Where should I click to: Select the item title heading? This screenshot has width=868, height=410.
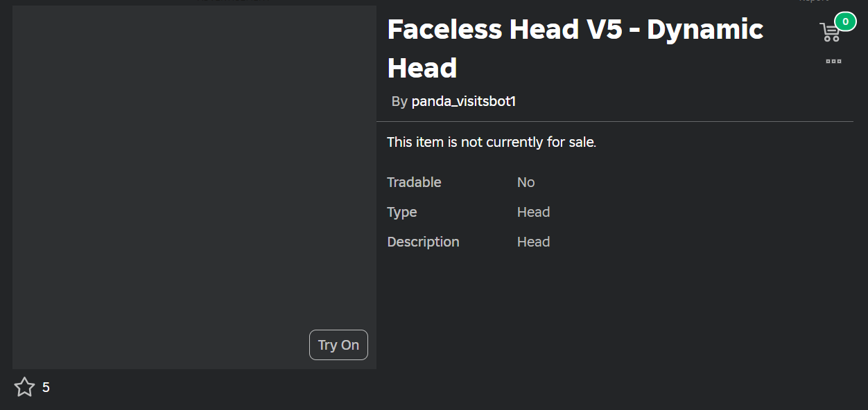coord(575,48)
